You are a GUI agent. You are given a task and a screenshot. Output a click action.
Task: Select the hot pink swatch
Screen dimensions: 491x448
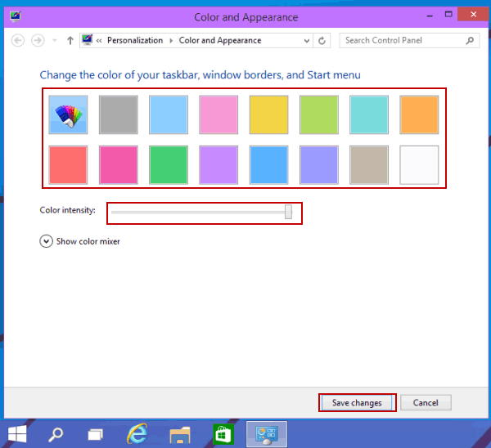pos(119,165)
